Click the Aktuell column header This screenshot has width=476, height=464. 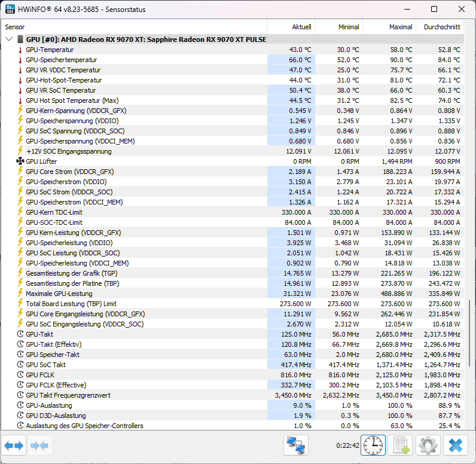click(291, 27)
